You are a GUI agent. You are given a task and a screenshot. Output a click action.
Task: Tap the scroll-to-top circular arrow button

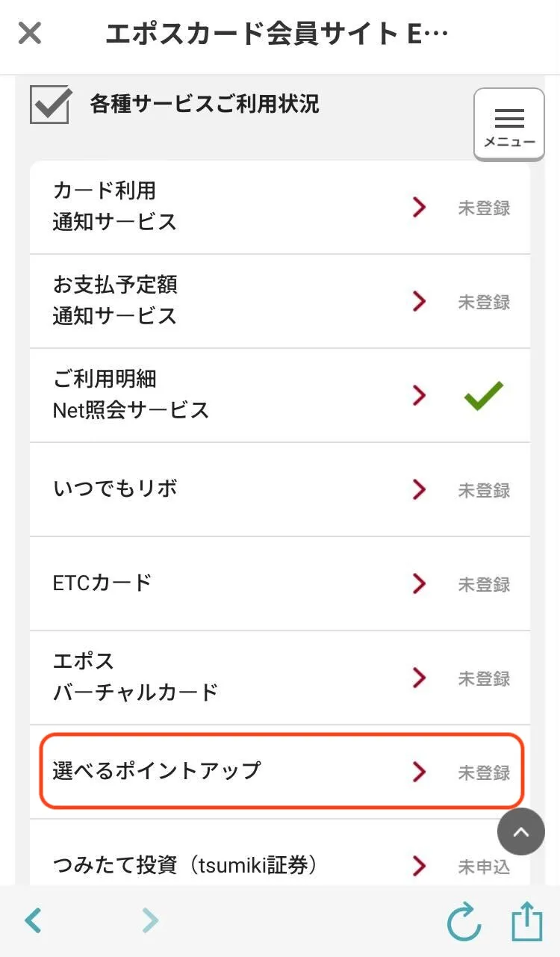(x=521, y=831)
